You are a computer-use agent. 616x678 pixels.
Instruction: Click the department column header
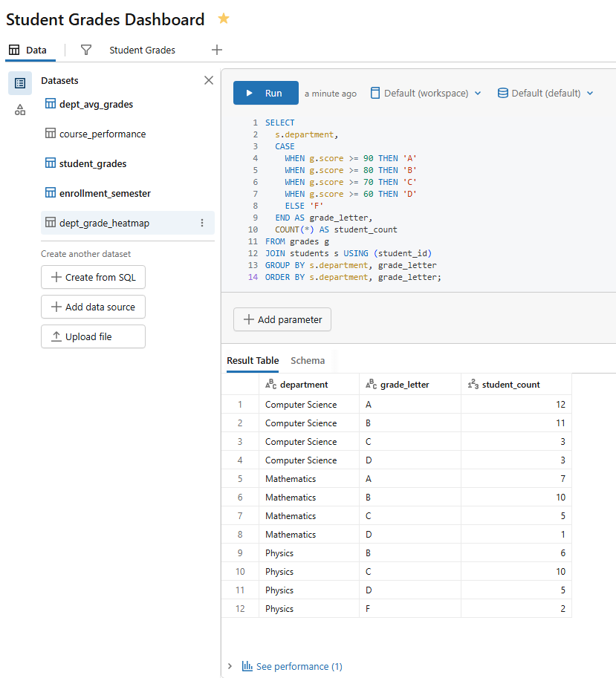(x=309, y=385)
